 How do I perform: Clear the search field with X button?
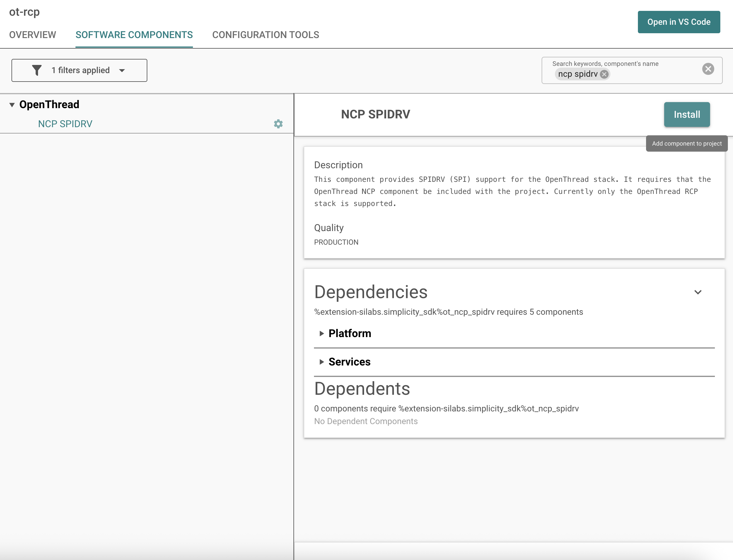click(x=708, y=69)
